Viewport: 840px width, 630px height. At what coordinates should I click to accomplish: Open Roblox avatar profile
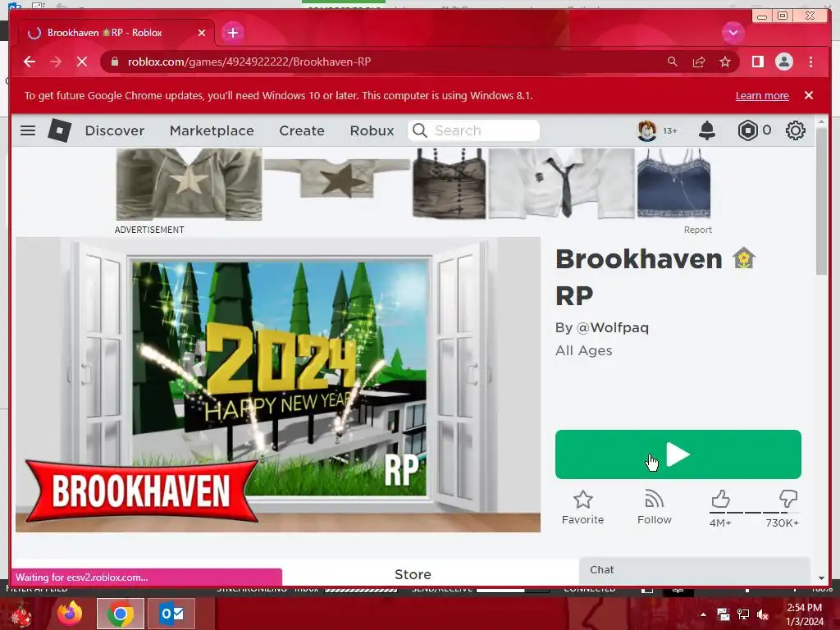pos(646,130)
